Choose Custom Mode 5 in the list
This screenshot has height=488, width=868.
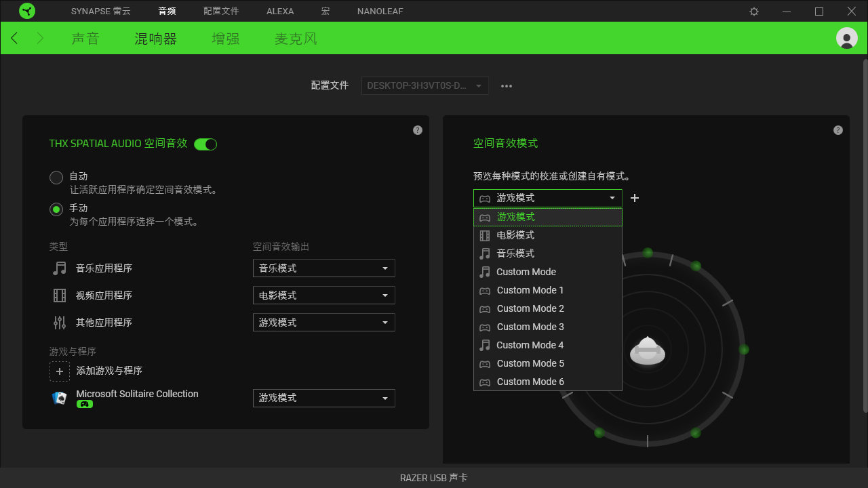click(548, 363)
